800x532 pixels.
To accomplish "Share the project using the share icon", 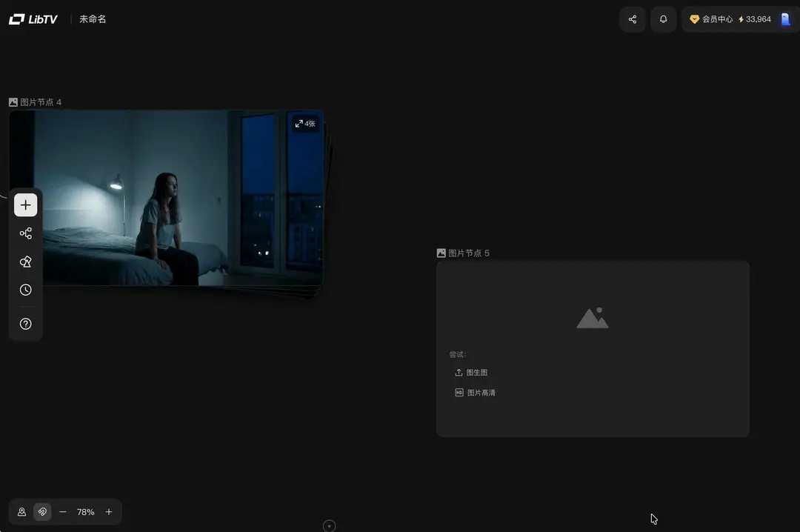I will pyautogui.click(x=632, y=19).
